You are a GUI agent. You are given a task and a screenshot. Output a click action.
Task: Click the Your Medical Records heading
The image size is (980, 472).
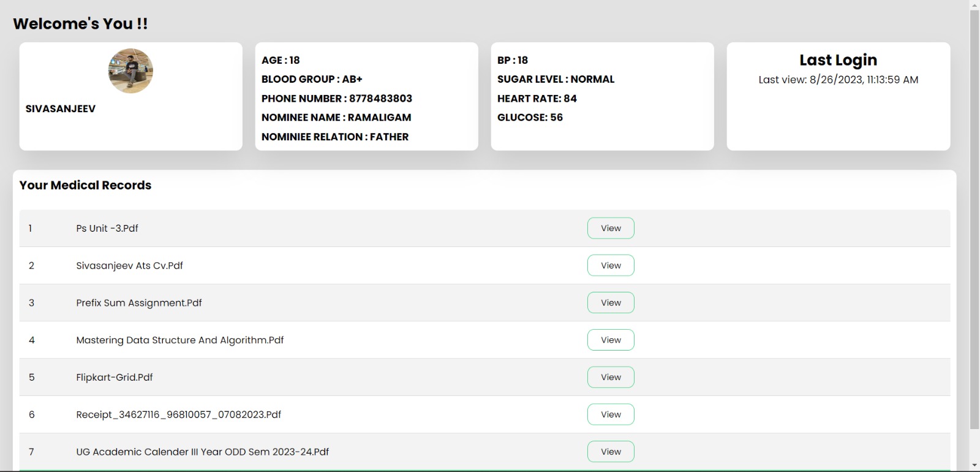(x=85, y=185)
